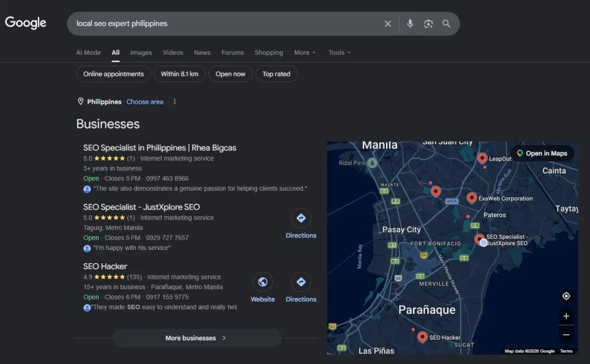Click the unlabeled red pin above AH26

pyautogui.click(x=436, y=191)
